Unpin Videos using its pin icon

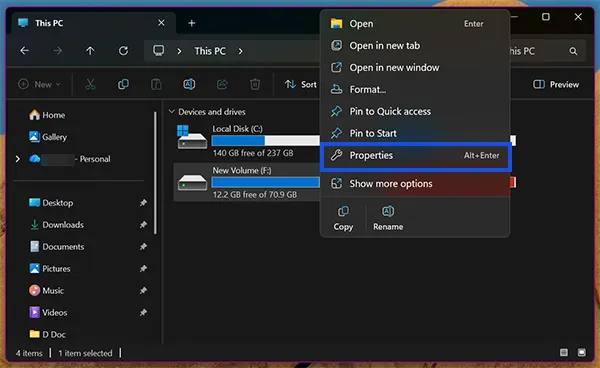point(143,313)
